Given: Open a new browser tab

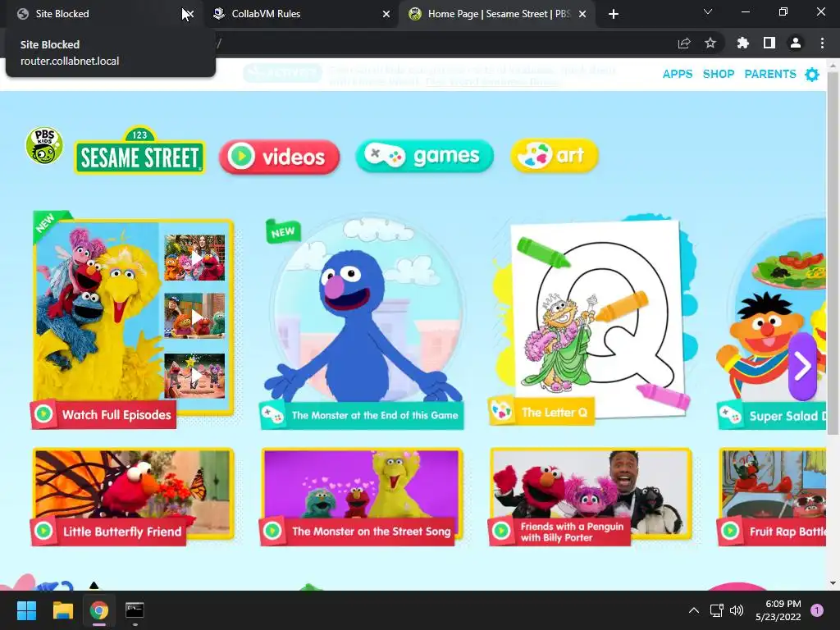Looking at the screenshot, I should tap(614, 14).
